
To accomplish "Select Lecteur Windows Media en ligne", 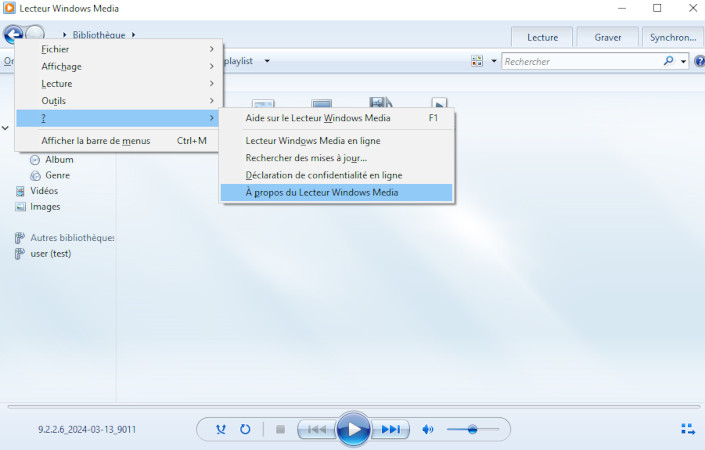I will pyautogui.click(x=336, y=141).
